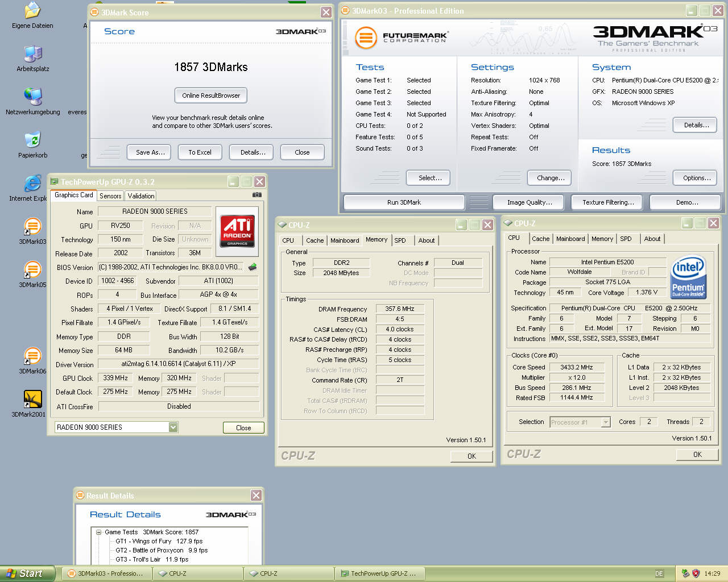Click system Details button in 3DMark03
This screenshot has height=582, width=728.
coord(695,125)
